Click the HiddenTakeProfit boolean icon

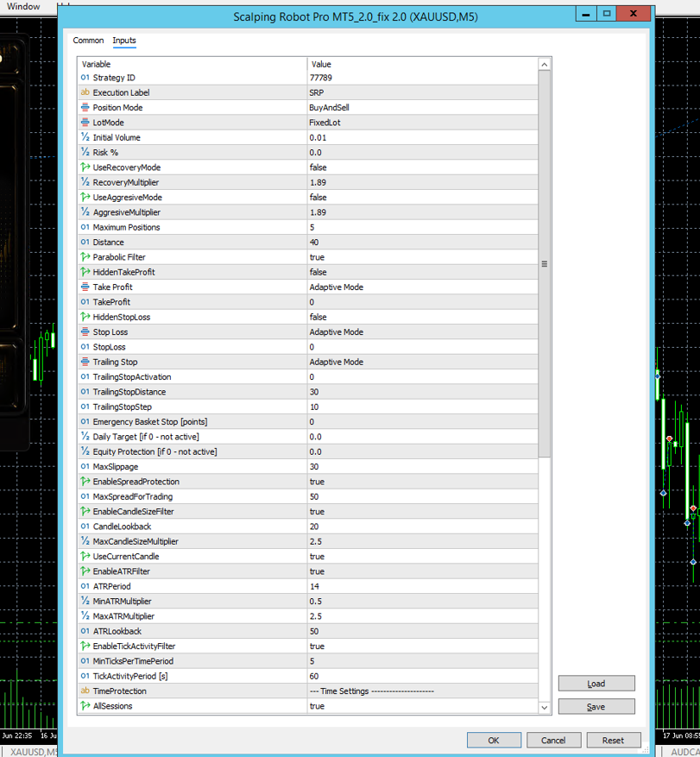[x=85, y=272]
